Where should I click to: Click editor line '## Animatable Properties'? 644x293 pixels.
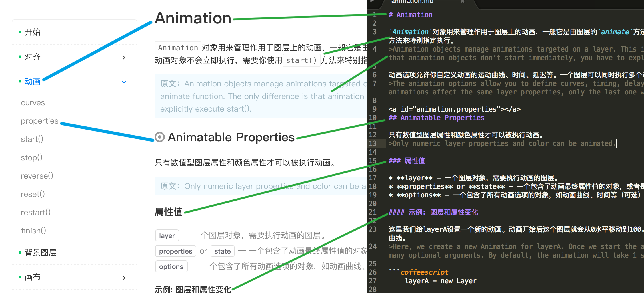(436, 118)
